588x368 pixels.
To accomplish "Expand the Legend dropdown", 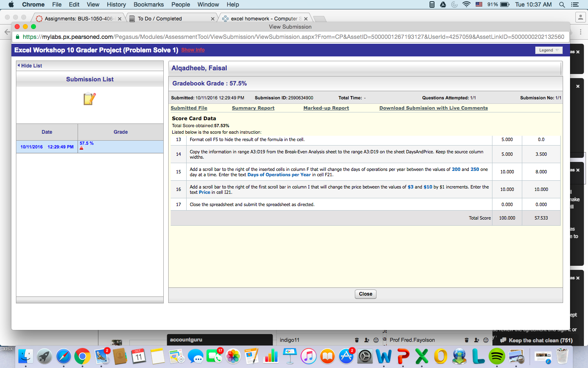I will pyautogui.click(x=549, y=50).
